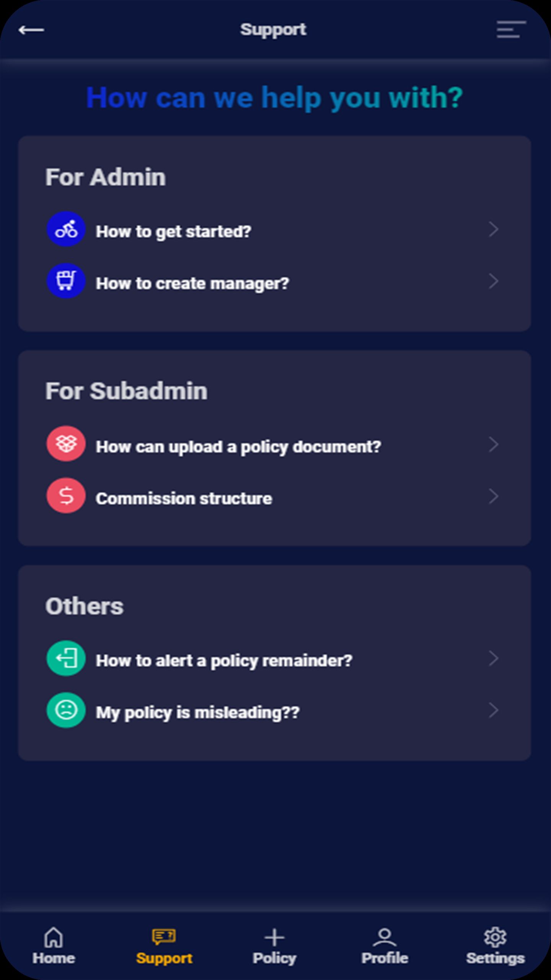Expand the 'Commission structure' chevron
The image size is (551, 980).
494,497
